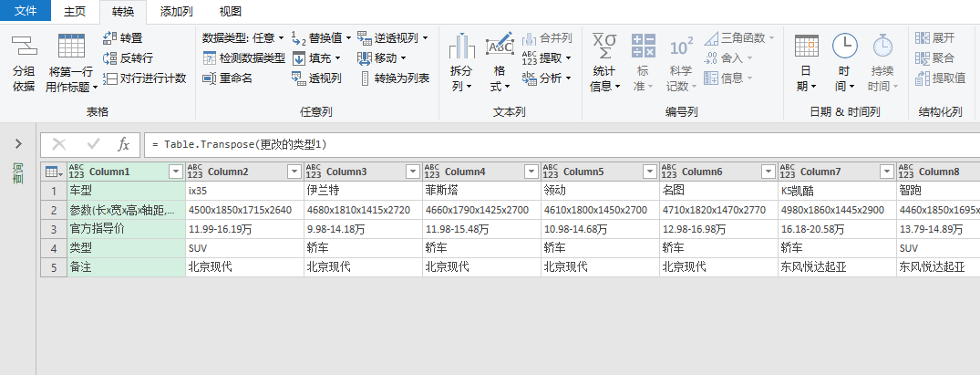Open Fill (填充) dropdown
Viewport: 980px width, 375px height.
(x=316, y=58)
